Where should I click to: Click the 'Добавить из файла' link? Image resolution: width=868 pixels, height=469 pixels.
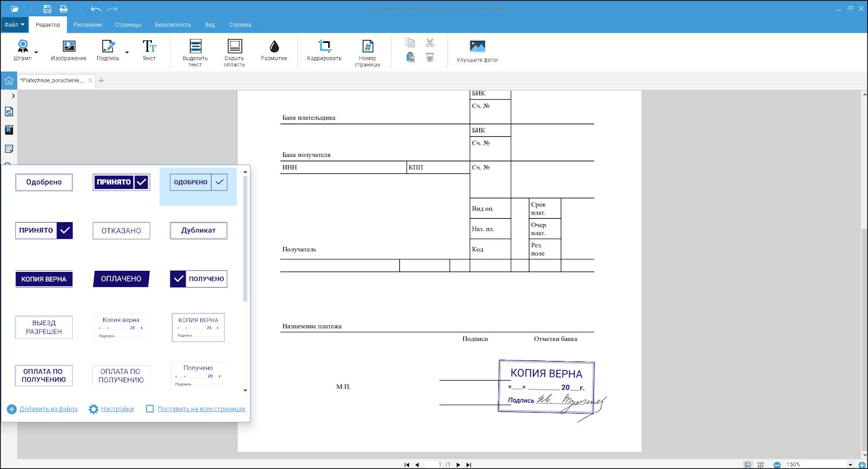point(48,409)
